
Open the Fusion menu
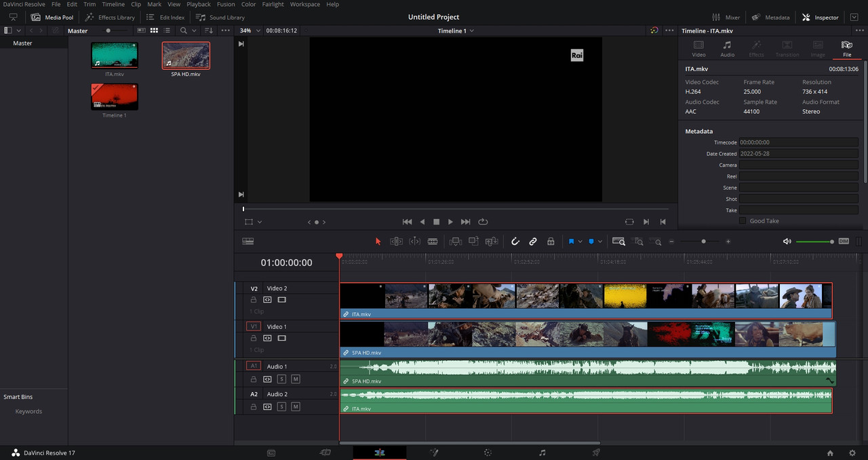226,4
